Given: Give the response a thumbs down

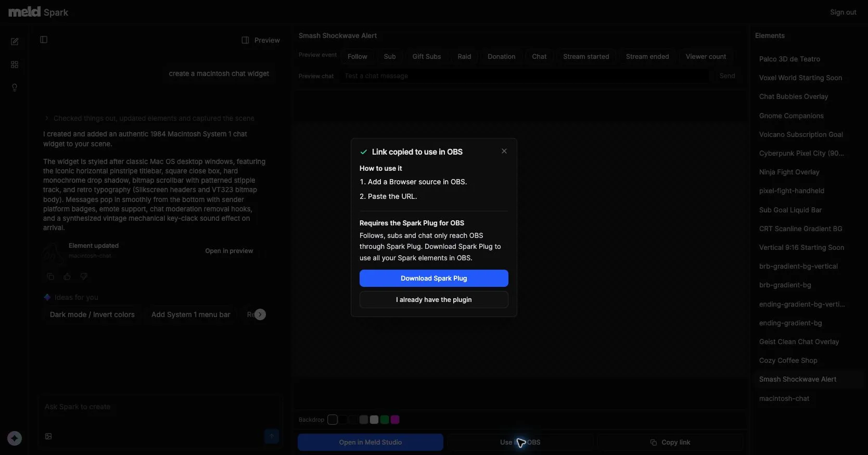Looking at the screenshot, I should click(x=84, y=276).
